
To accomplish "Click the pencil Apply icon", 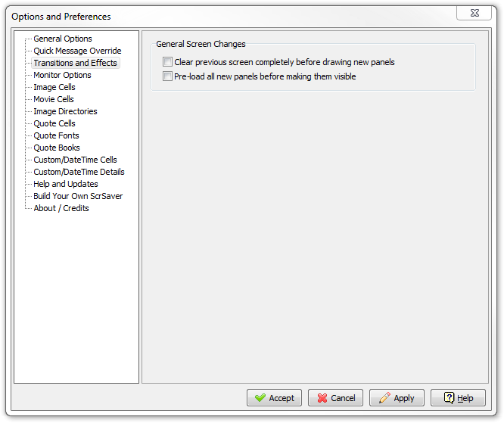I will (384, 397).
